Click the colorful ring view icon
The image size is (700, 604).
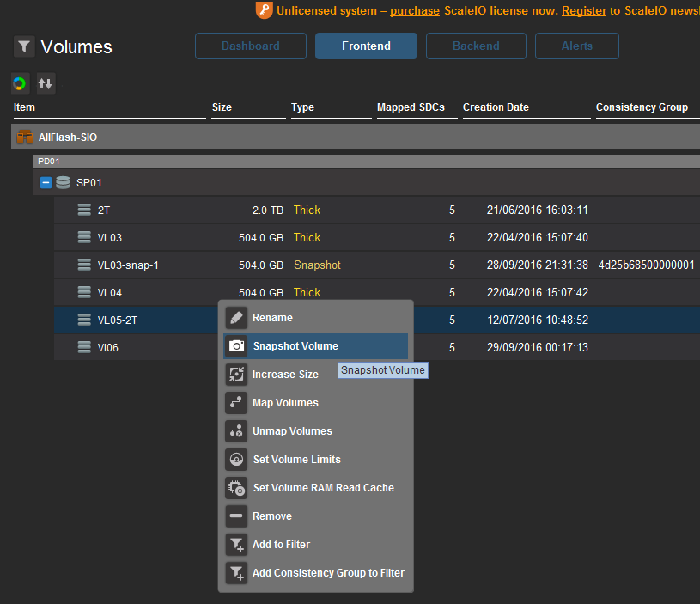[x=20, y=83]
